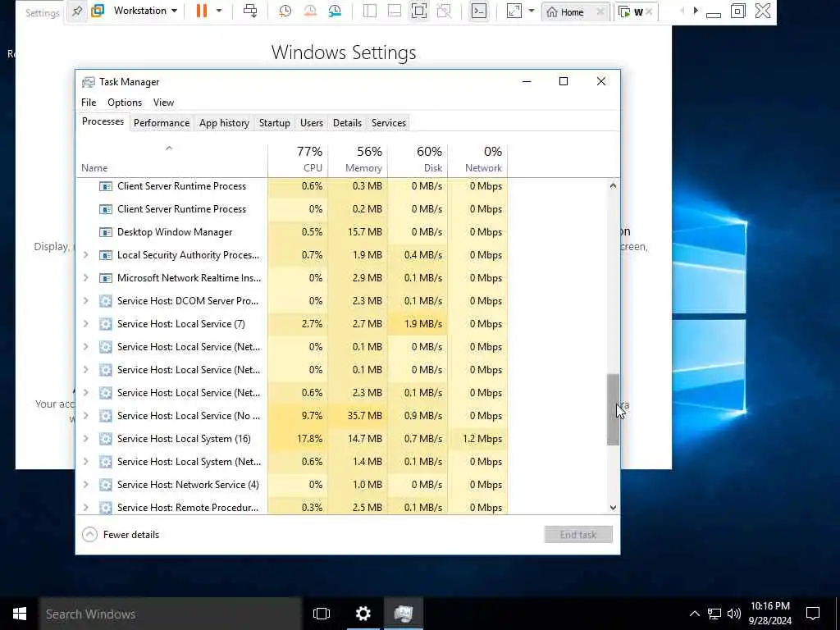This screenshot has width=840, height=630.
Task: Switch to the Services tab
Action: 389,123
